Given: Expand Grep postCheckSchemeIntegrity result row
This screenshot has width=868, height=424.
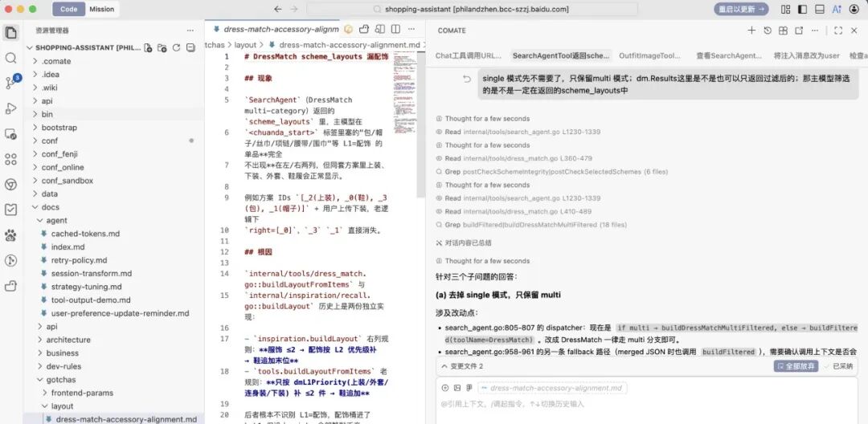Looking at the screenshot, I should click(x=552, y=172).
